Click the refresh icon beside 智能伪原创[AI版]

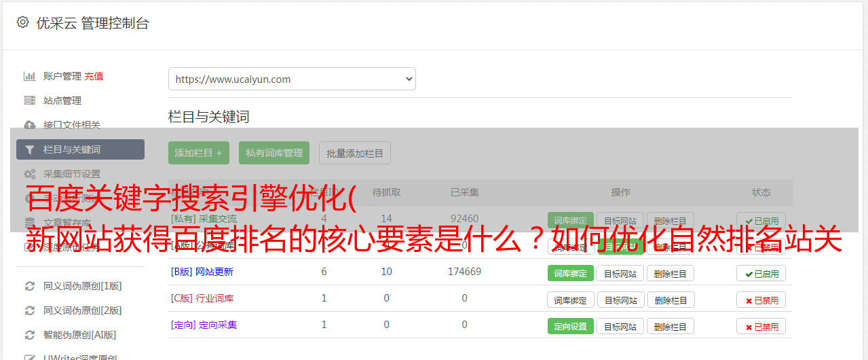pyautogui.click(x=29, y=335)
